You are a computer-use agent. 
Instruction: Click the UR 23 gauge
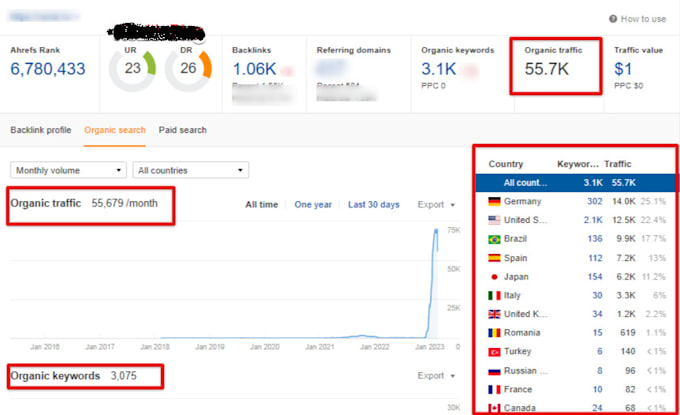132,69
